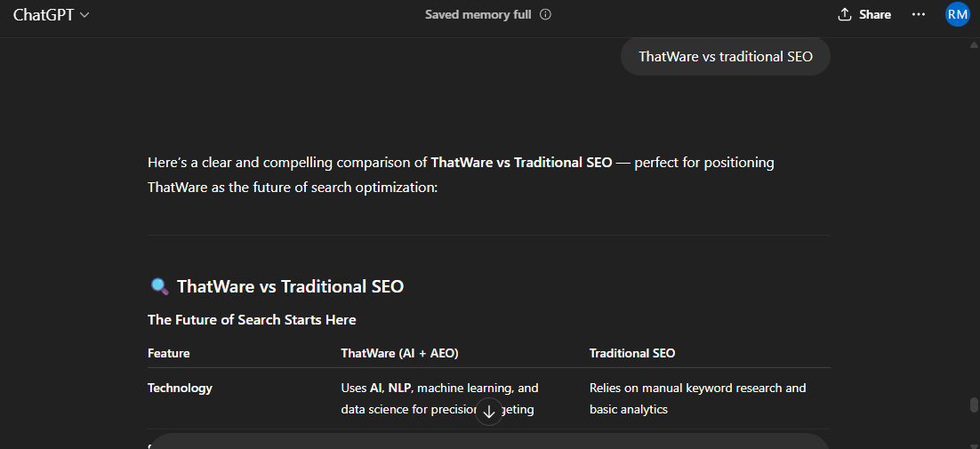Click the 'Technology' row label

tap(180, 389)
